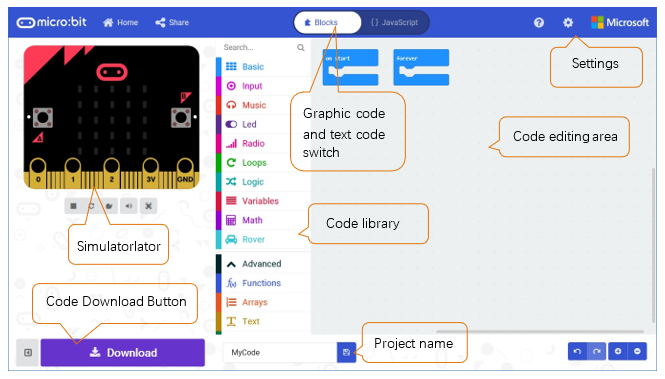
Task: Open the Logic block category
Action: [263, 182]
